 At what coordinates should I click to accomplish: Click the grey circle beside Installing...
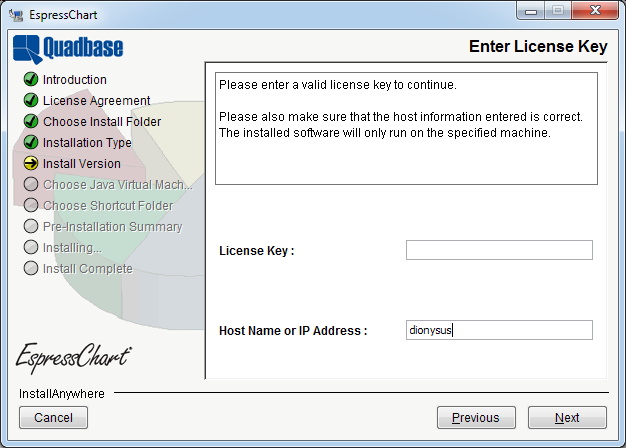pos(31,247)
